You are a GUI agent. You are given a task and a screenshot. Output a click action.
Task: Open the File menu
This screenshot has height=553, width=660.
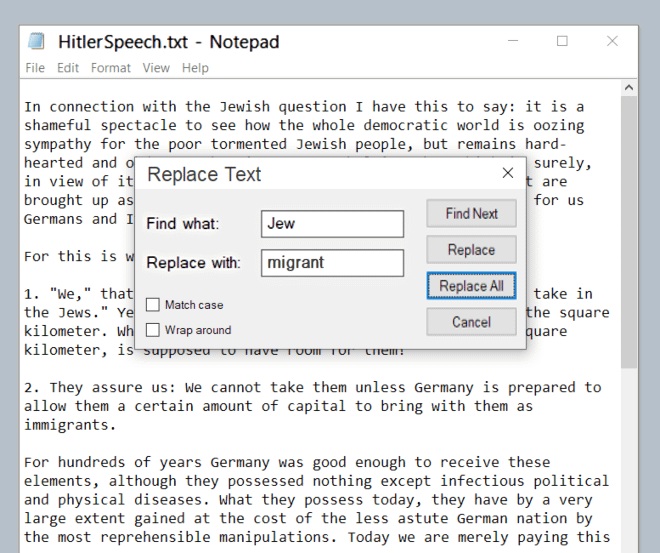point(35,68)
